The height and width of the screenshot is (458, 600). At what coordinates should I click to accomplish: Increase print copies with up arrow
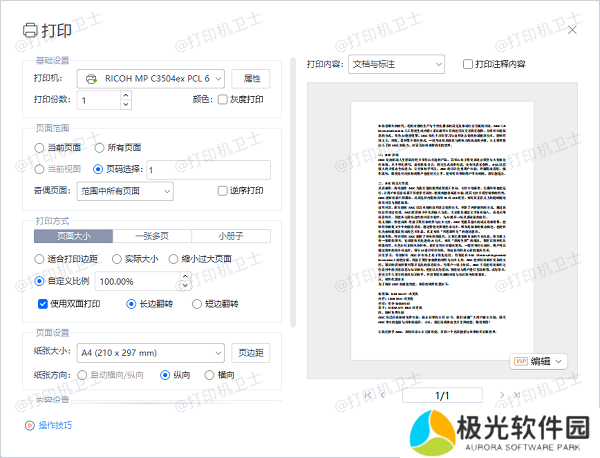point(126,95)
